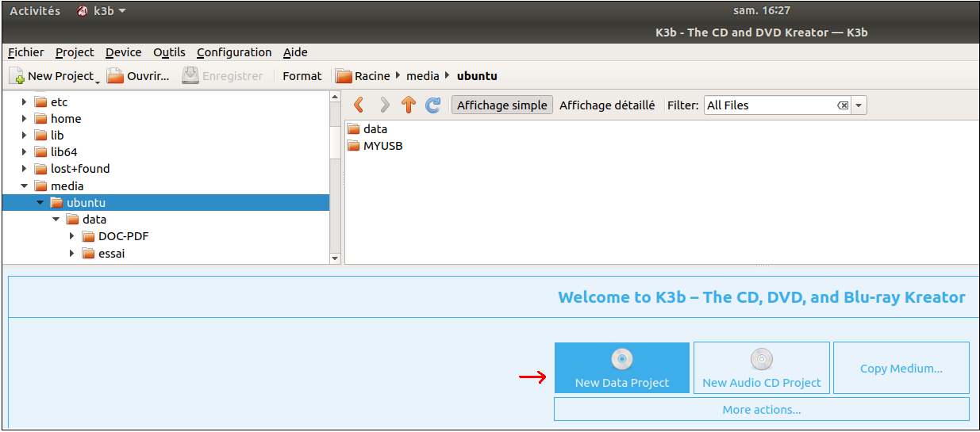Start a New Data Project
This screenshot has width=980, height=432.
coord(622,368)
